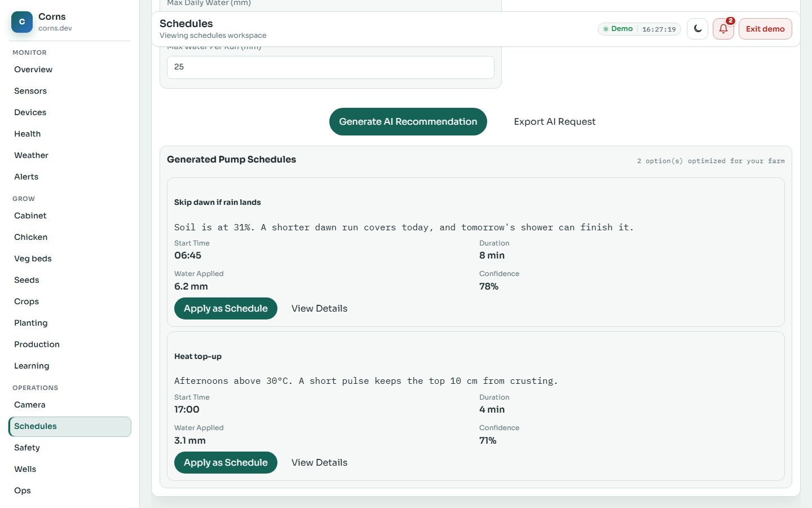Generate AI Recommendation
The height and width of the screenshot is (508, 812).
click(x=408, y=121)
